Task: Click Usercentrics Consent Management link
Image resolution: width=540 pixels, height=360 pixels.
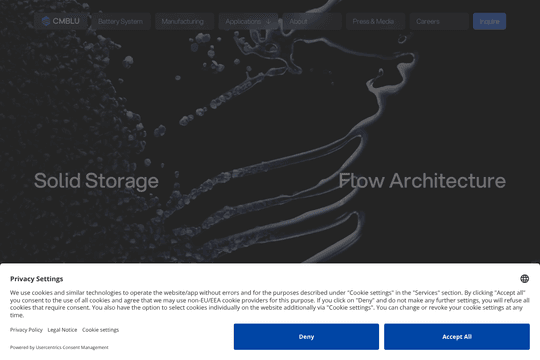Action: point(72,347)
